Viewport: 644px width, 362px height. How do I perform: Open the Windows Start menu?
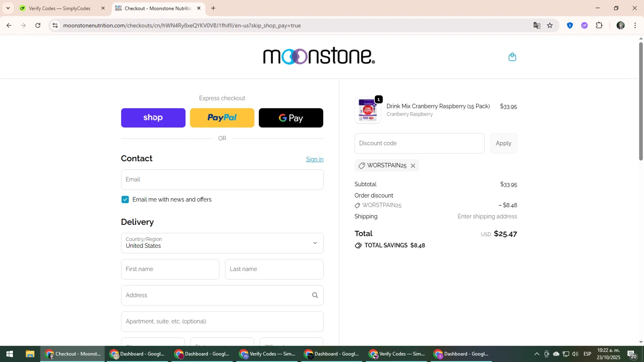click(x=9, y=354)
